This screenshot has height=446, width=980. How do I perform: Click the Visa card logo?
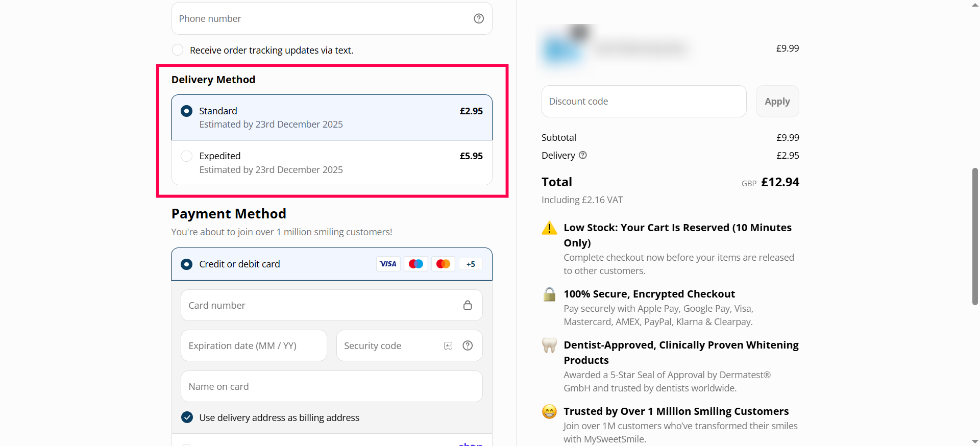(388, 264)
